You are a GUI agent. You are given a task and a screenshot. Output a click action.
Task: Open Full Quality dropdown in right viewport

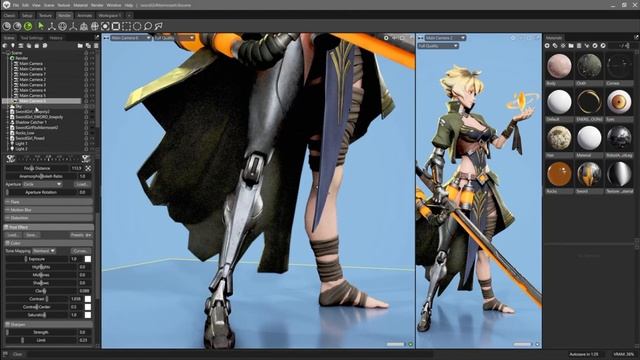click(x=438, y=46)
